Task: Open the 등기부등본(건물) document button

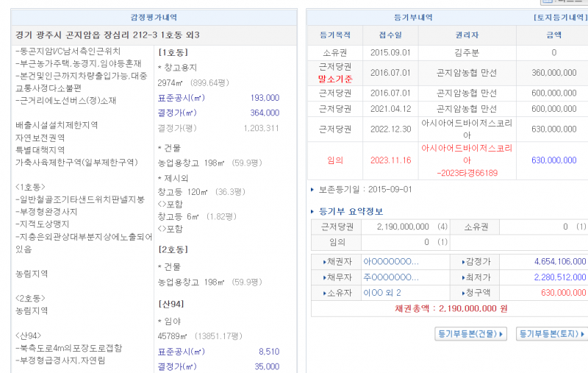Action: 471,334
